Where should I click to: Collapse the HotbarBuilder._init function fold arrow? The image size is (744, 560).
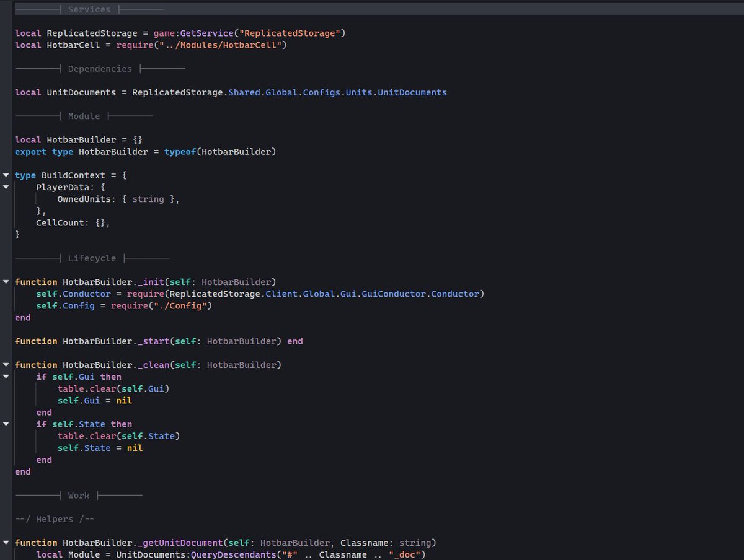(6, 282)
